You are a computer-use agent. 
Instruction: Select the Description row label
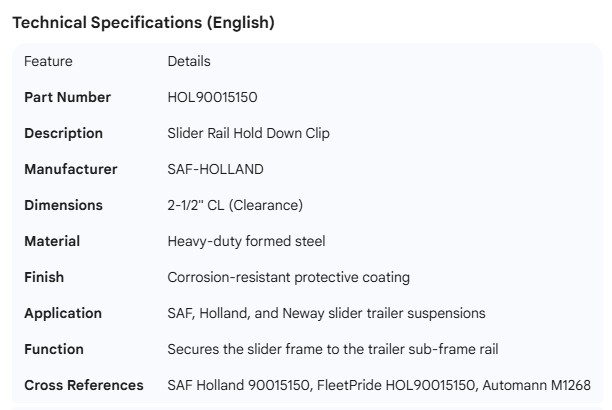coord(63,133)
